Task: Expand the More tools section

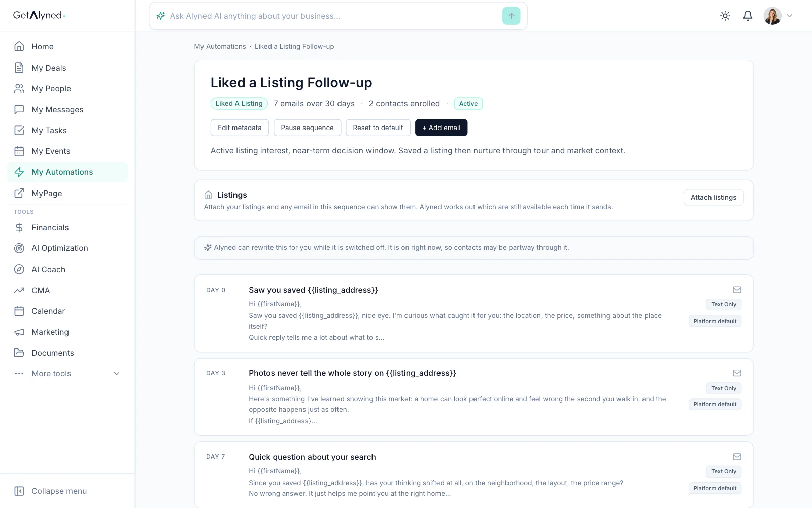Action: tap(67, 373)
